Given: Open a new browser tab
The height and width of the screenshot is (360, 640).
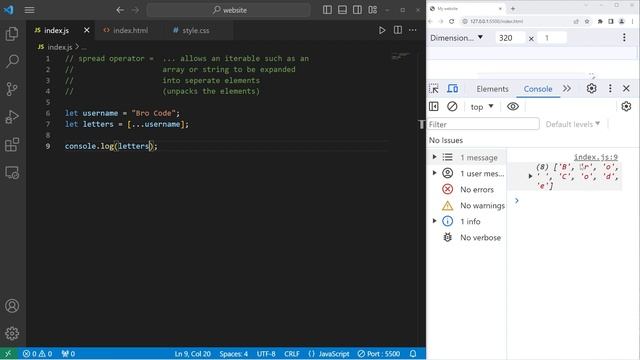Looking at the screenshot, I should pyautogui.click(x=513, y=9).
